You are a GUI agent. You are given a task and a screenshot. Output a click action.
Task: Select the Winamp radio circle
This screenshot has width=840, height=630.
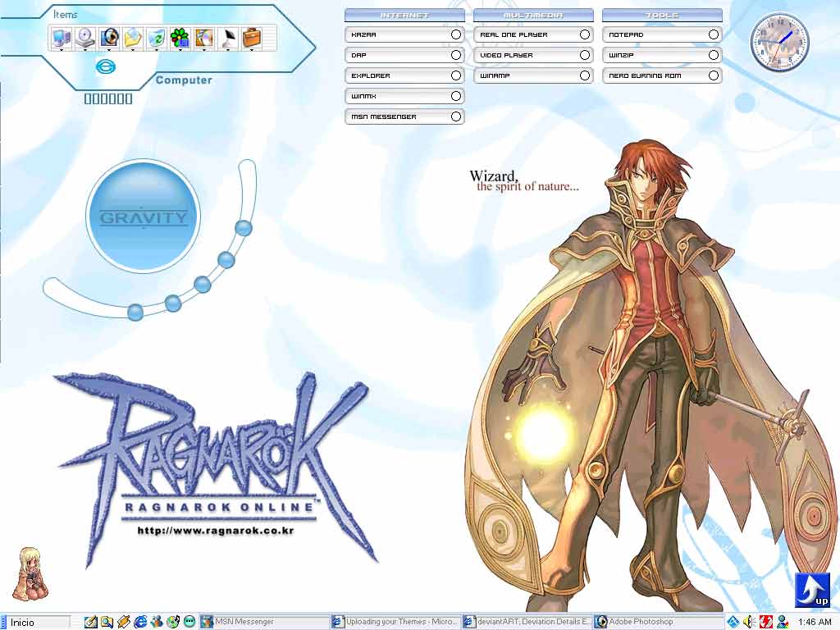click(x=584, y=75)
